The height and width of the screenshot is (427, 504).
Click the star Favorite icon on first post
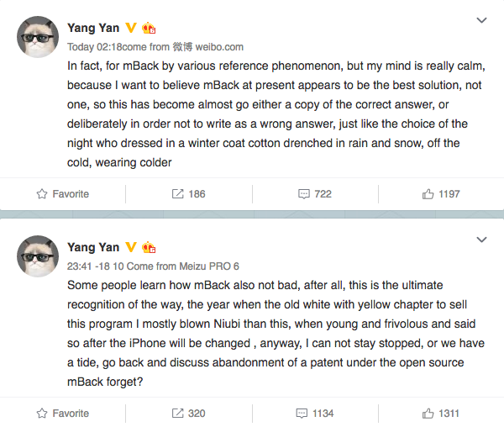tap(42, 194)
